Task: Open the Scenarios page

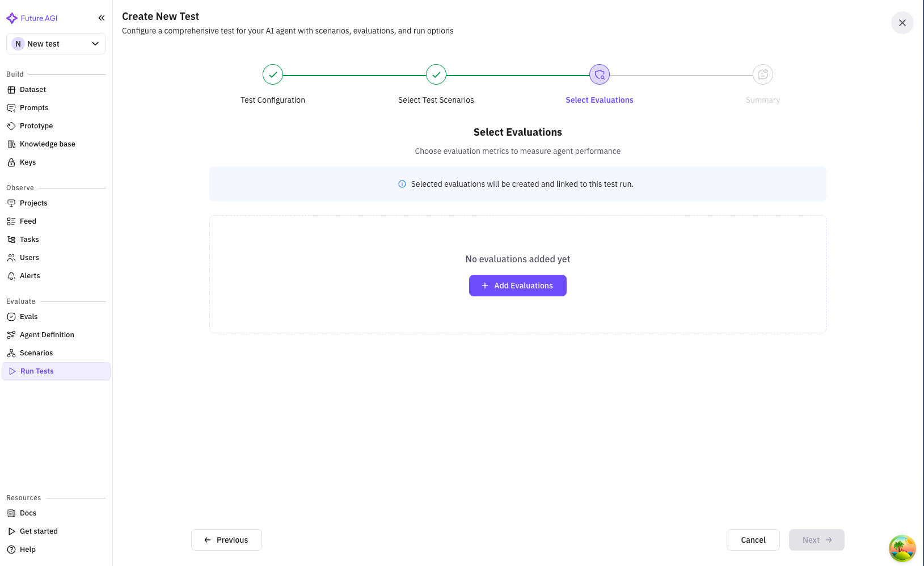Action: point(36,353)
